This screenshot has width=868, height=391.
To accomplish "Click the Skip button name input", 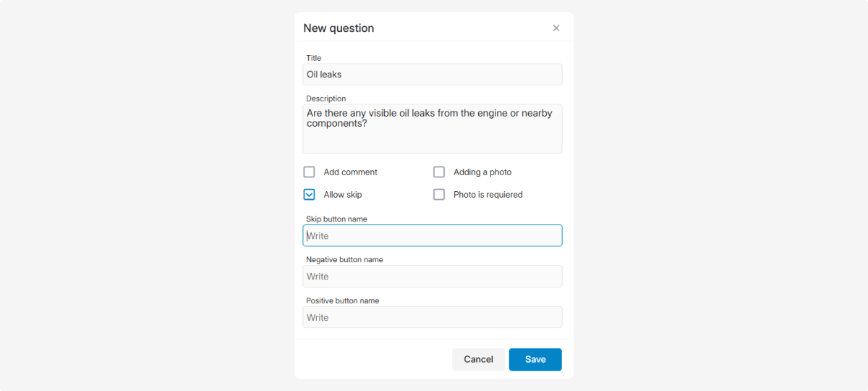I will click(432, 236).
